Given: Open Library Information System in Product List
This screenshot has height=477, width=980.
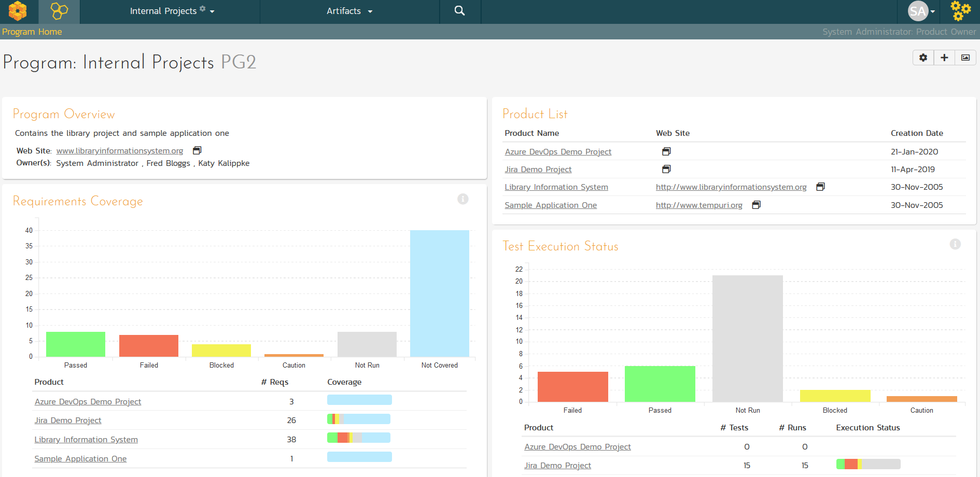Looking at the screenshot, I should pyautogui.click(x=556, y=187).
